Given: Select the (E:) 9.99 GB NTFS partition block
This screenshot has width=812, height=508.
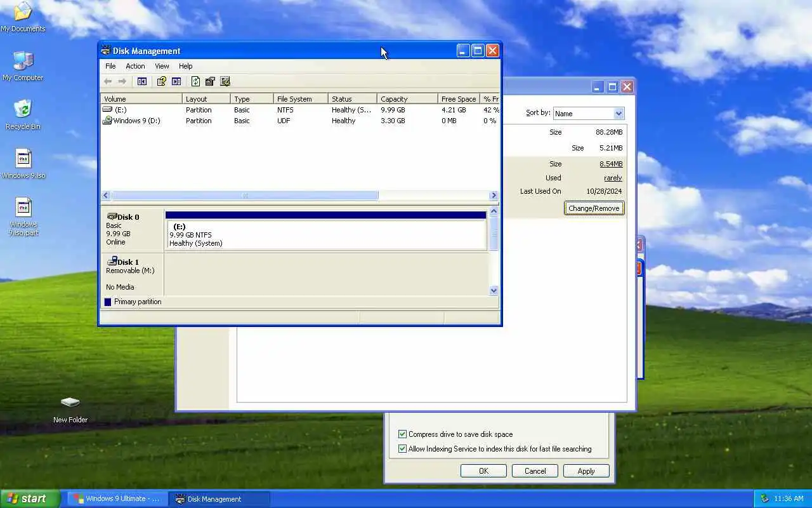Looking at the screenshot, I should coord(326,231).
